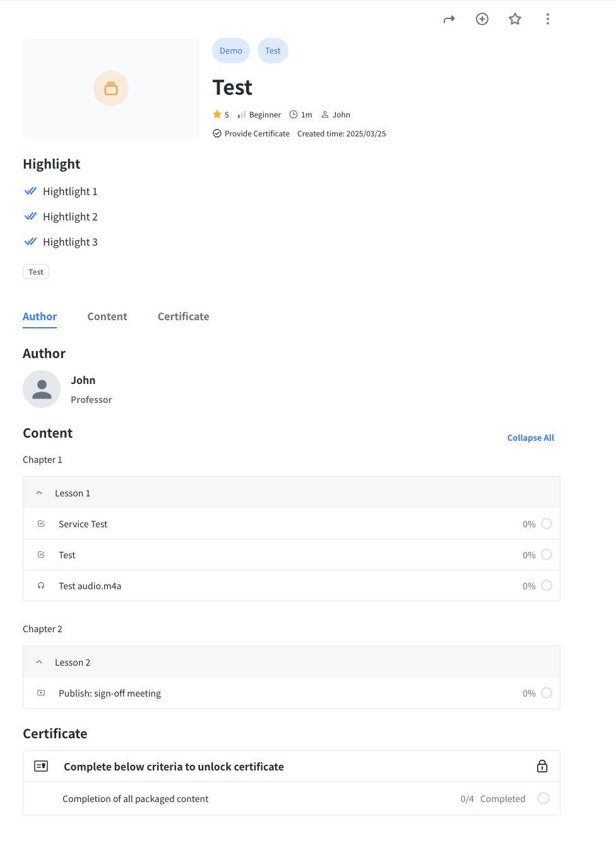Click the certificate card icon
Screen dimensions: 616x845
[41, 766]
